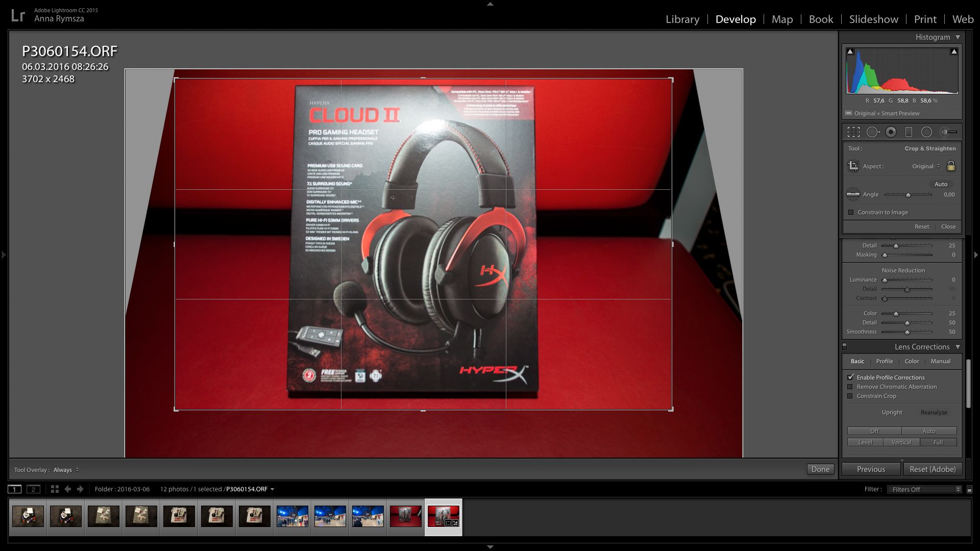The height and width of the screenshot is (551, 980).
Task: Click the aspect ratio lock padlock
Action: (951, 166)
